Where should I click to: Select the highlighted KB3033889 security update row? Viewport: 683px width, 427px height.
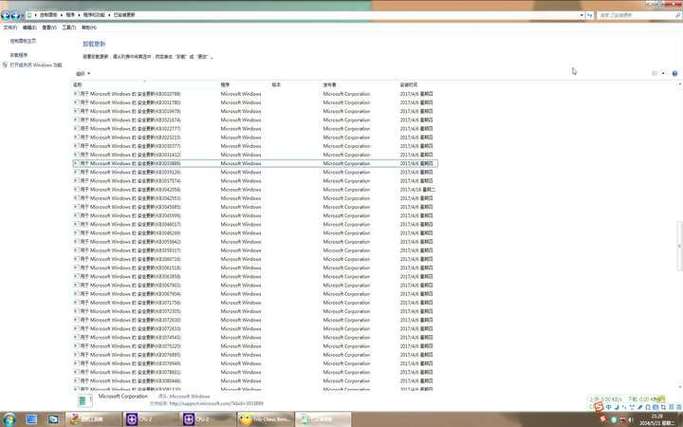pos(255,163)
